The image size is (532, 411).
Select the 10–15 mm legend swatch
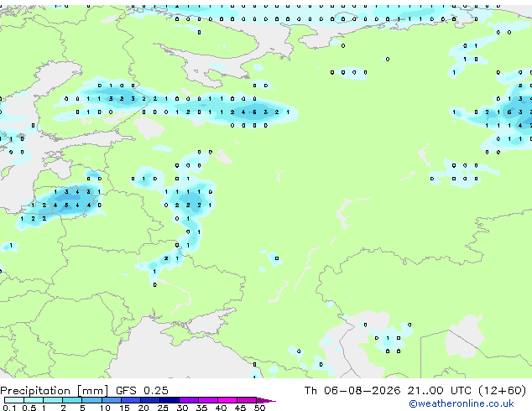click(111, 400)
